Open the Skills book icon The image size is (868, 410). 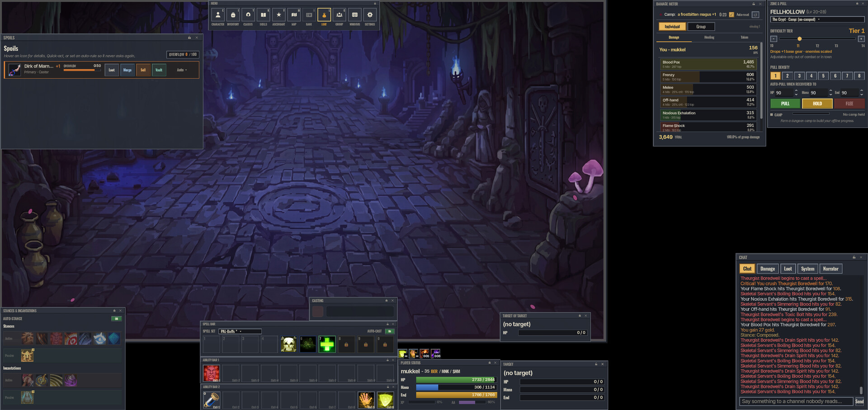click(263, 15)
